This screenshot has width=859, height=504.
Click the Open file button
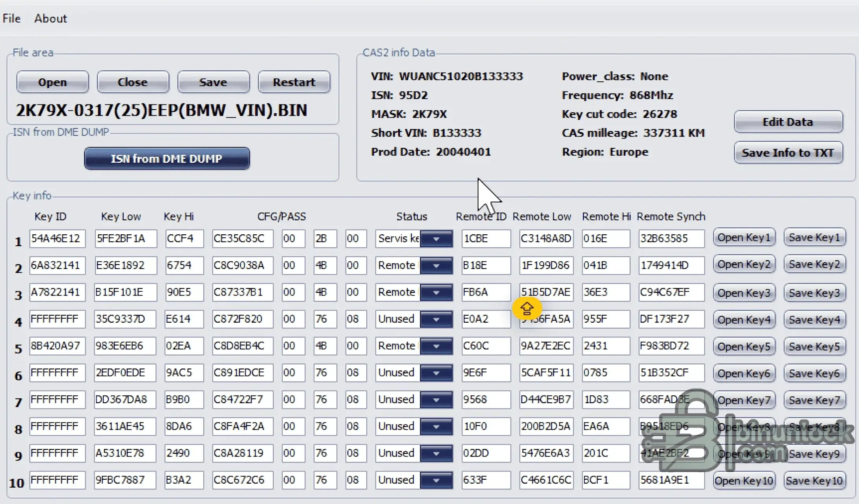(53, 82)
